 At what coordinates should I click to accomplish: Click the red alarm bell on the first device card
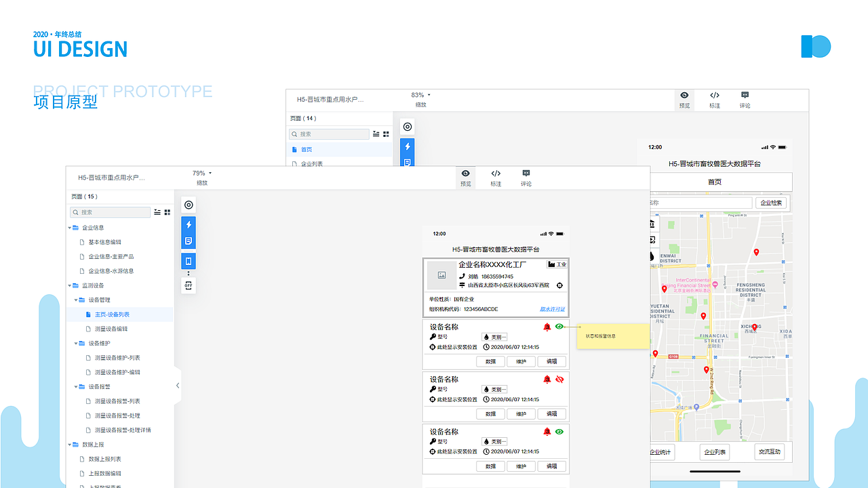tap(547, 327)
